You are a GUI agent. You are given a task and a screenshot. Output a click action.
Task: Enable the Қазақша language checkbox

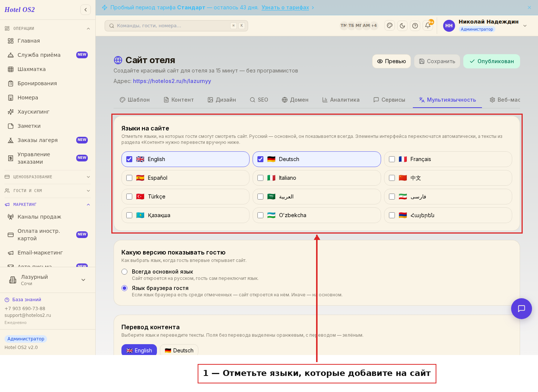click(x=129, y=215)
